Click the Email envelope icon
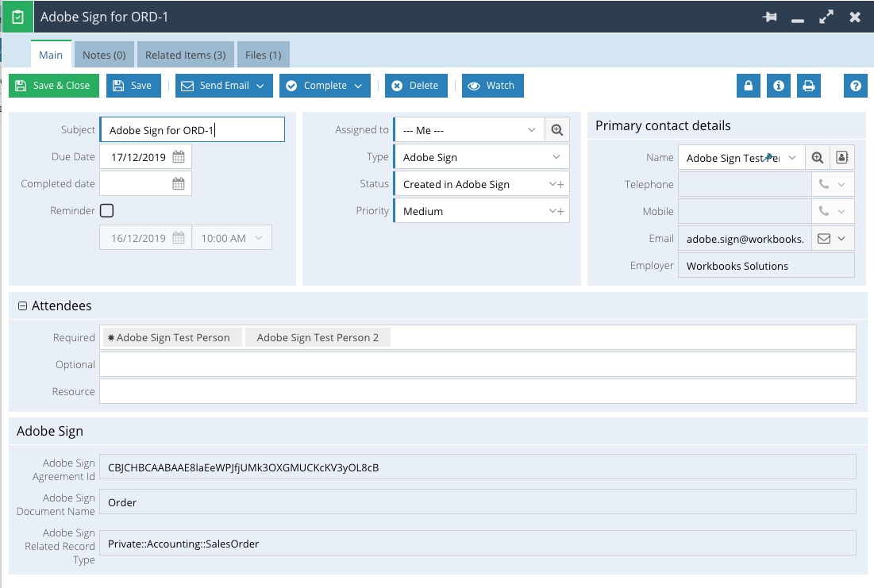 click(823, 239)
